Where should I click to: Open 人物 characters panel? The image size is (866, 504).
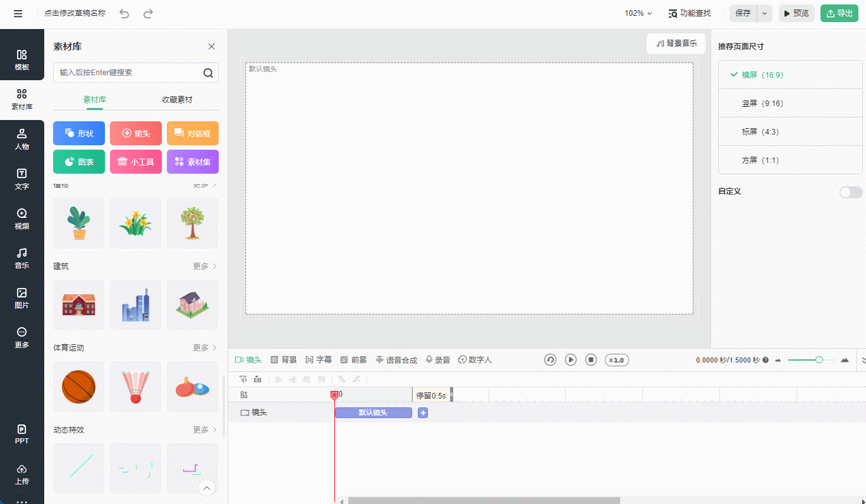click(22, 140)
